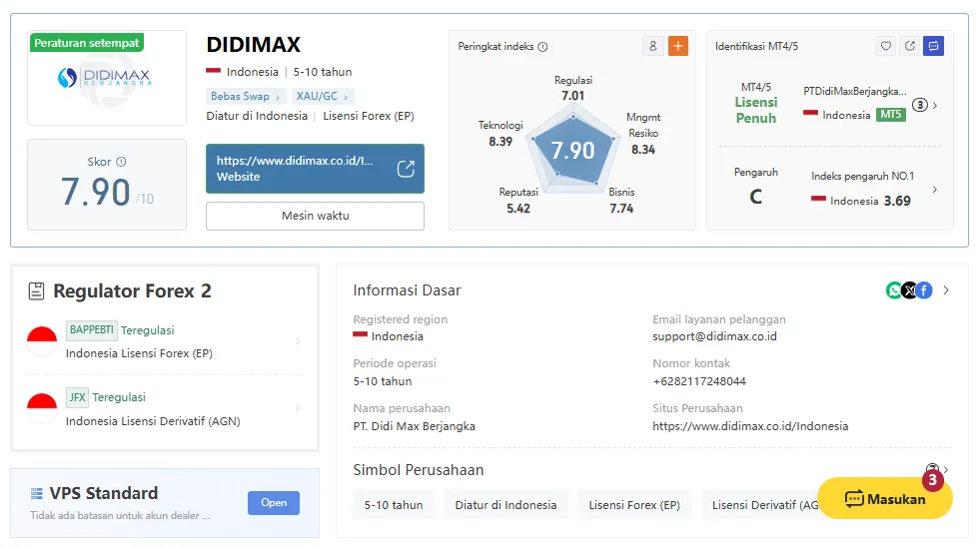Click the blue comment icon button
The width and height of the screenshot is (980, 547).
933,46
